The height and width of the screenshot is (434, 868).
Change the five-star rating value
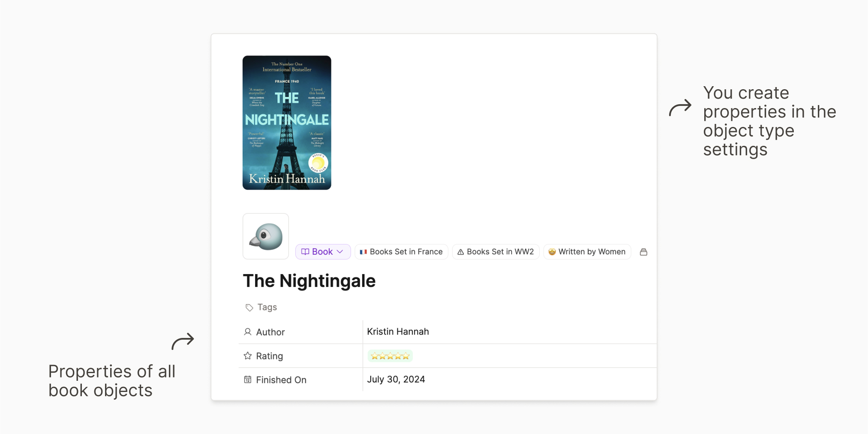pos(390,356)
